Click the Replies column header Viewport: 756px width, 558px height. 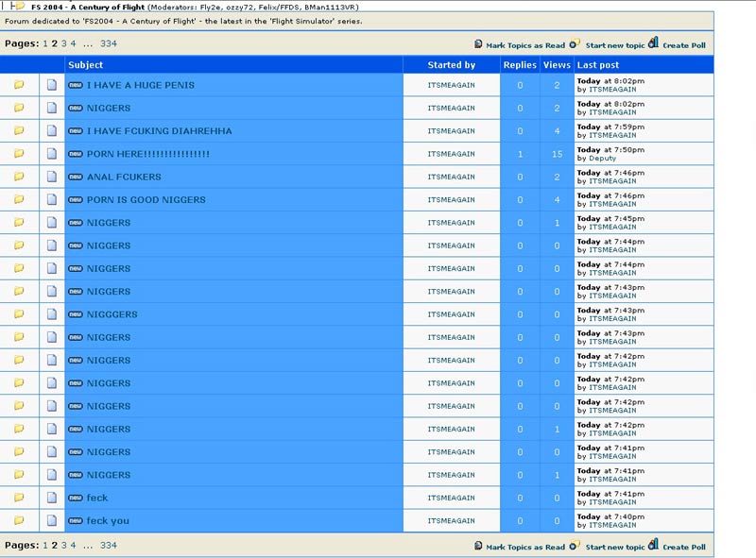click(520, 65)
